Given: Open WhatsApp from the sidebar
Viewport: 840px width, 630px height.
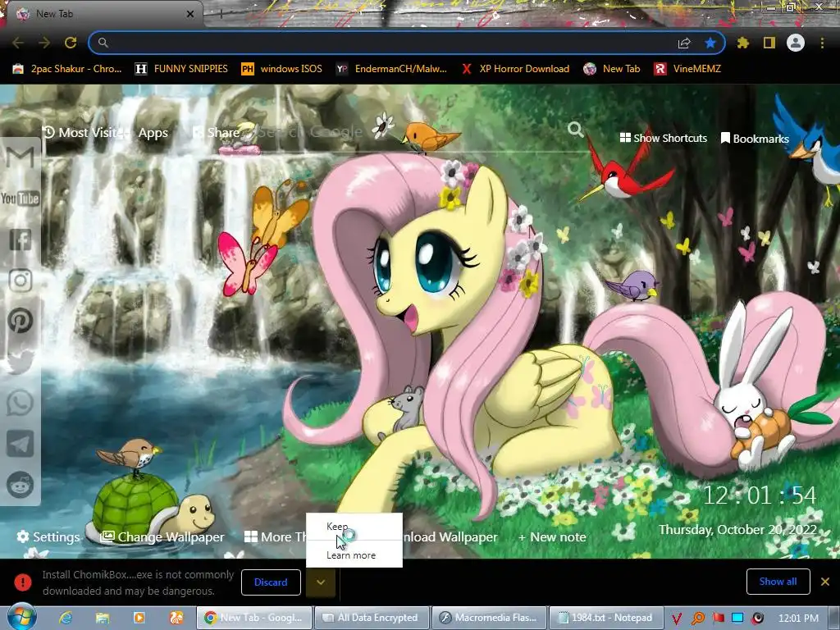Looking at the screenshot, I should click(21, 403).
